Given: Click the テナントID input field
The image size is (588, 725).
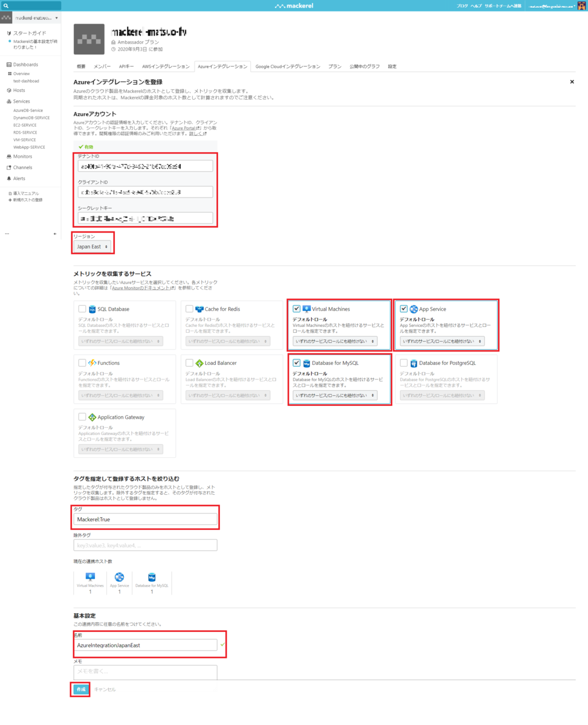Looking at the screenshot, I should [x=145, y=166].
